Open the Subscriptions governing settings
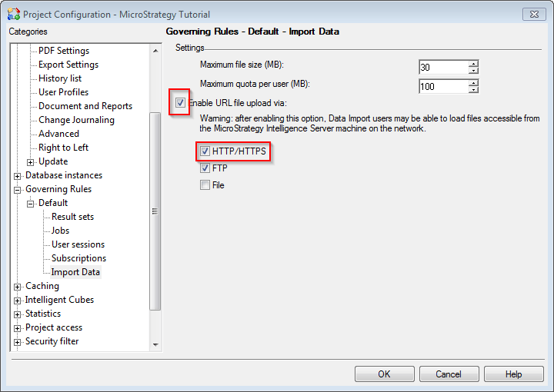 [78, 258]
